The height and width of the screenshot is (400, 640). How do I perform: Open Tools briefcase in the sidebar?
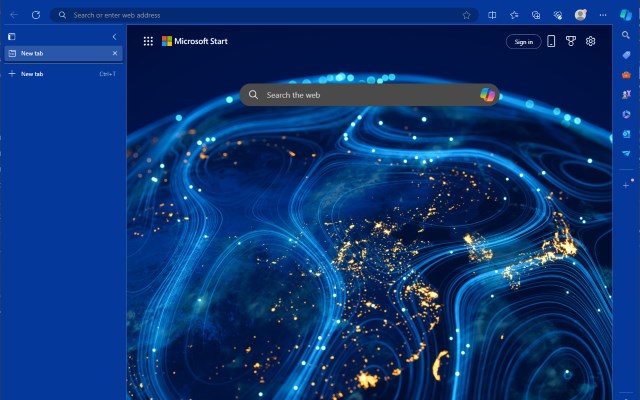point(626,75)
